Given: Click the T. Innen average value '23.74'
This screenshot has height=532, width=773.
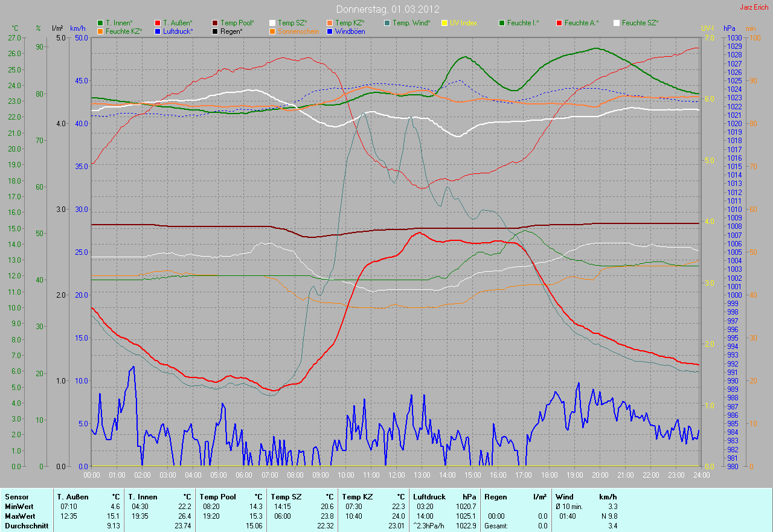Looking at the screenshot, I should tap(182, 526).
